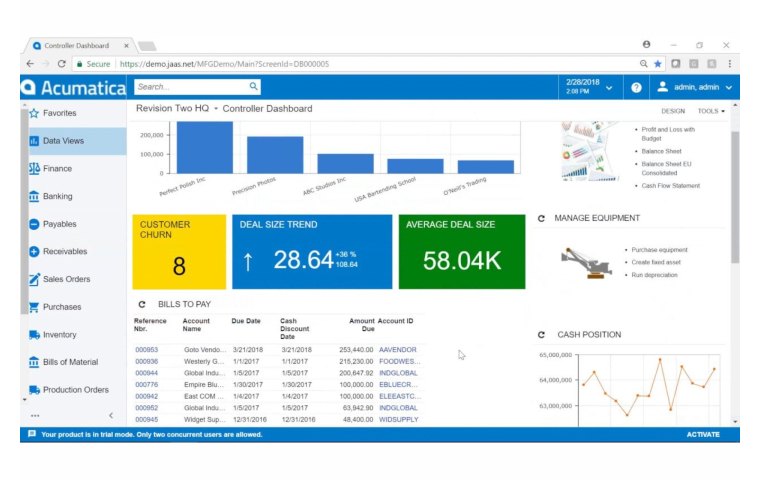Open Finance scales icon
This screenshot has height=480, width=760.
coord(34,169)
